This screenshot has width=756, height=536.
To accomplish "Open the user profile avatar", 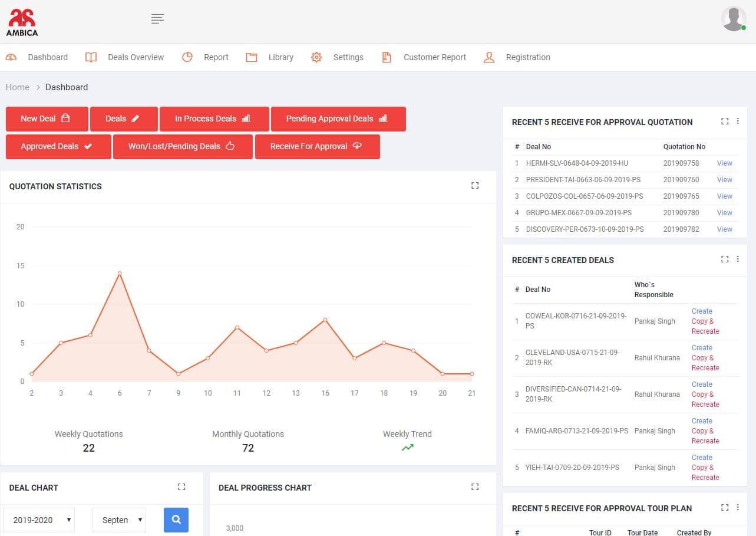I will tap(734, 19).
